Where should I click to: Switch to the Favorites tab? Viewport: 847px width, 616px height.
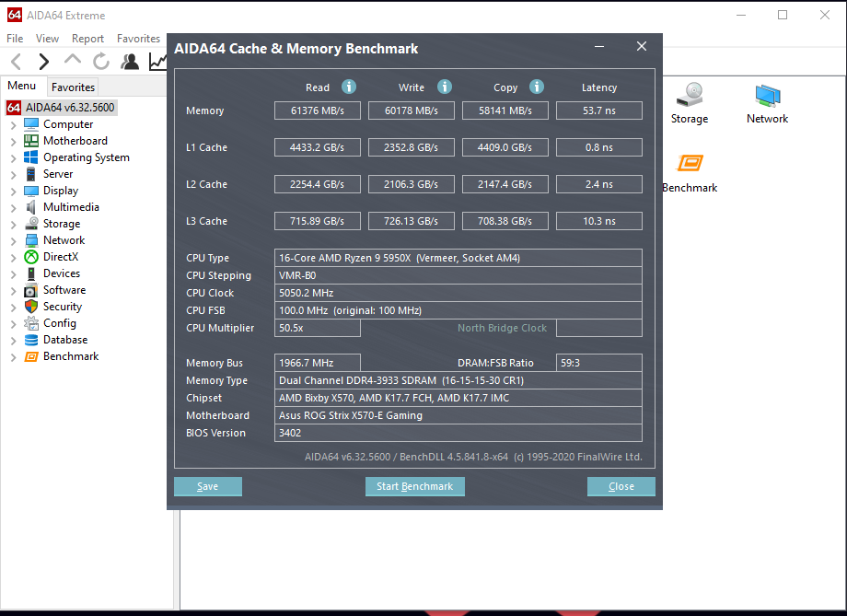click(x=73, y=87)
